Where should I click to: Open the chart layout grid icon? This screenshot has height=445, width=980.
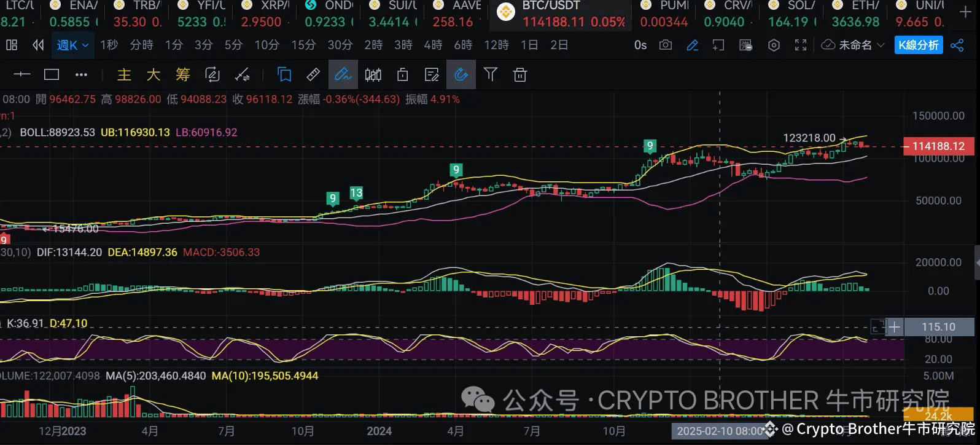point(12,45)
